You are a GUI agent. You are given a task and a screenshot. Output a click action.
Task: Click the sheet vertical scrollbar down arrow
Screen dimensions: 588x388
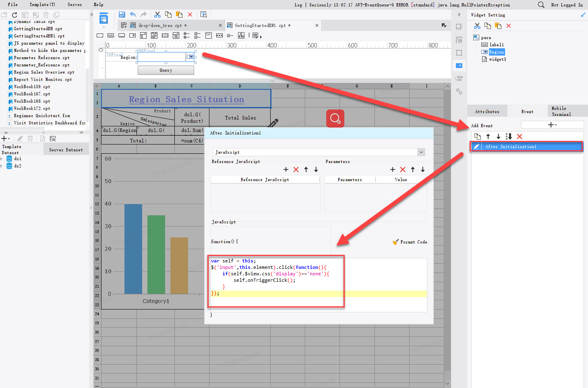click(447, 384)
